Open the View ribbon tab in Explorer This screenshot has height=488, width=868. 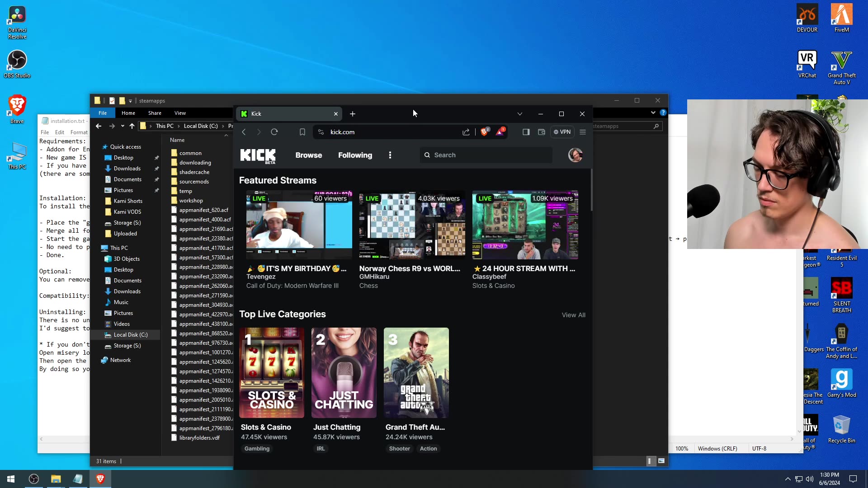point(180,113)
